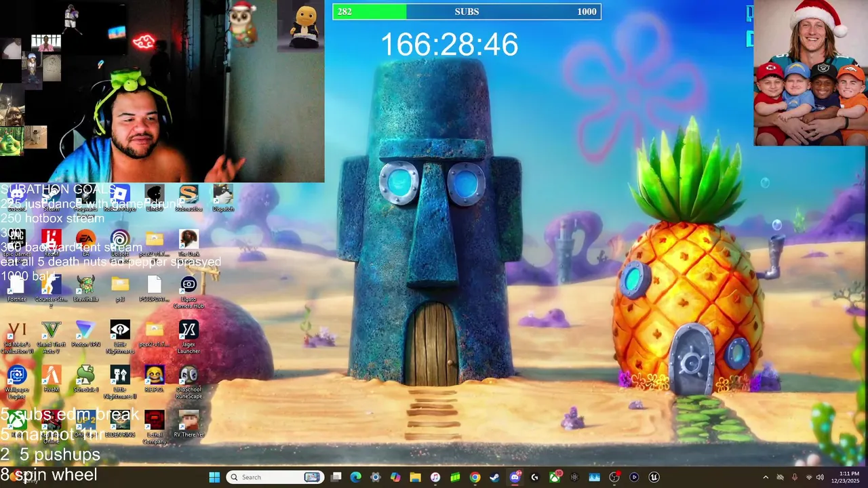
Task: Open the Xbox app in taskbar
Action: coord(553,477)
